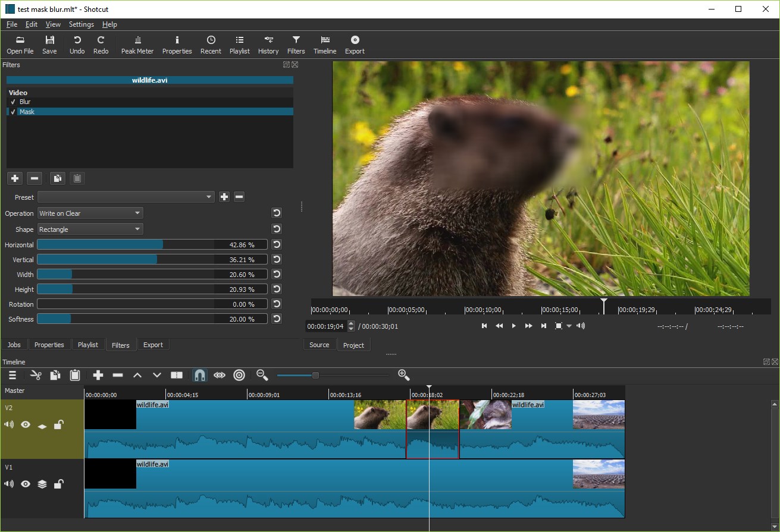This screenshot has width=780, height=532.
Task: Uncheck the Blur filter checkbox
Action: click(x=12, y=102)
